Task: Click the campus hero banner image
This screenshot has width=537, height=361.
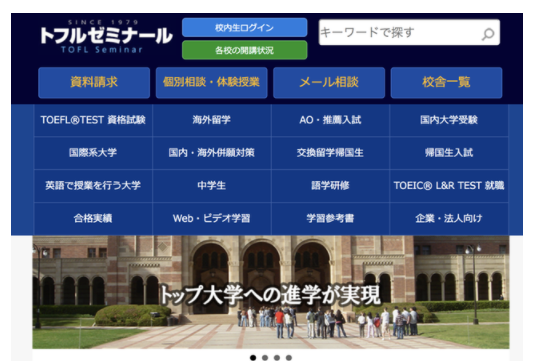Action: pyautogui.click(x=271, y=292)
